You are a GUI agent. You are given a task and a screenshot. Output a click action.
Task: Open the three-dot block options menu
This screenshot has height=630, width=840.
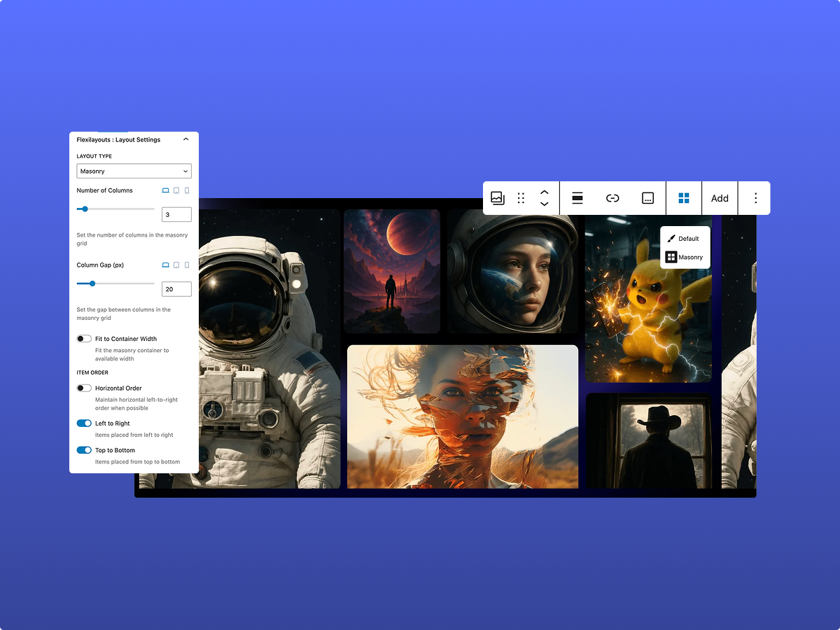tap(755, 198)
